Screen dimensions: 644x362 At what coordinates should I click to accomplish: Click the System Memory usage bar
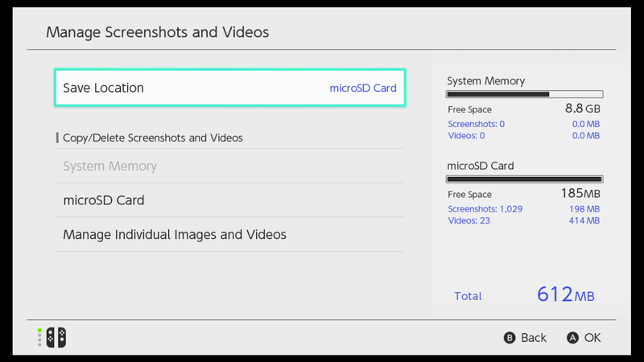tap(525, 94)
